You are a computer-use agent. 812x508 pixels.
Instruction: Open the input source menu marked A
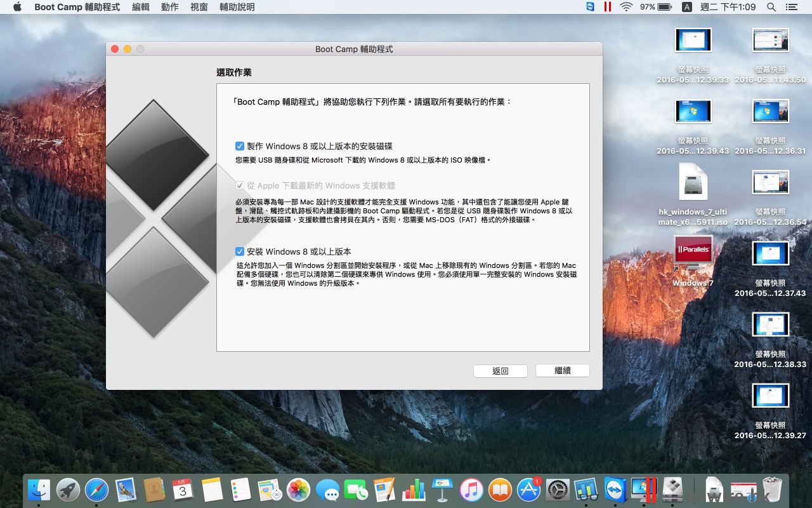686,7
